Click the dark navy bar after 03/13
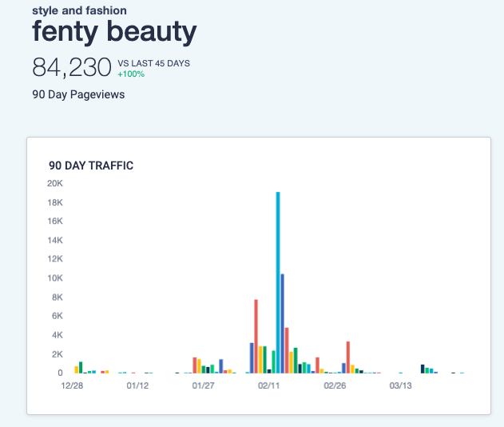 point(423,369)
